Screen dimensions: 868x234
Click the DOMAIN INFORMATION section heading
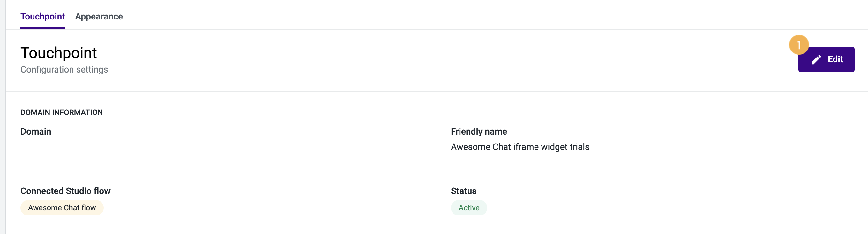pos(62,112)
